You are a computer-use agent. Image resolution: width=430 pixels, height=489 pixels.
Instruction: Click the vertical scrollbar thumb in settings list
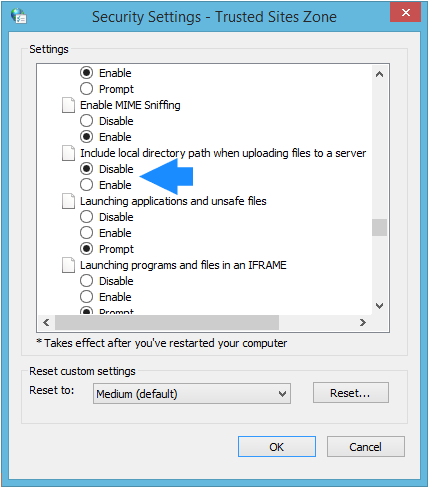(x=379, y=227)
